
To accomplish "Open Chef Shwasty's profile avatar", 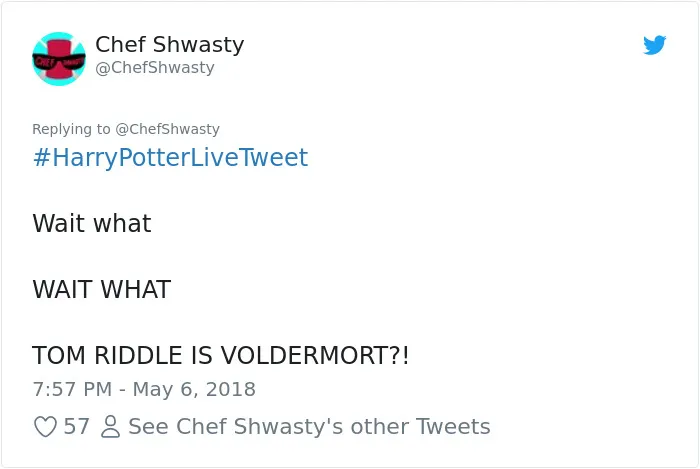I will [x=59, y=58].
